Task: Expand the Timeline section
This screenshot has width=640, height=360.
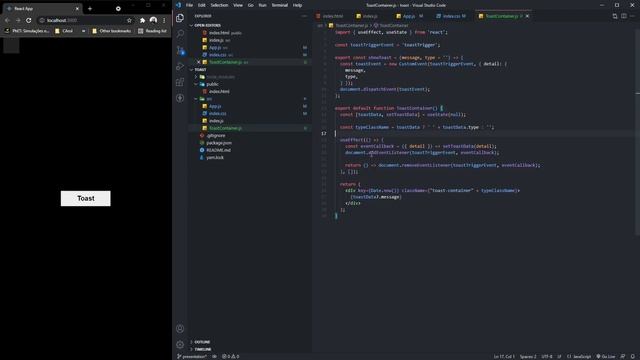Action: tap(203, 349)
